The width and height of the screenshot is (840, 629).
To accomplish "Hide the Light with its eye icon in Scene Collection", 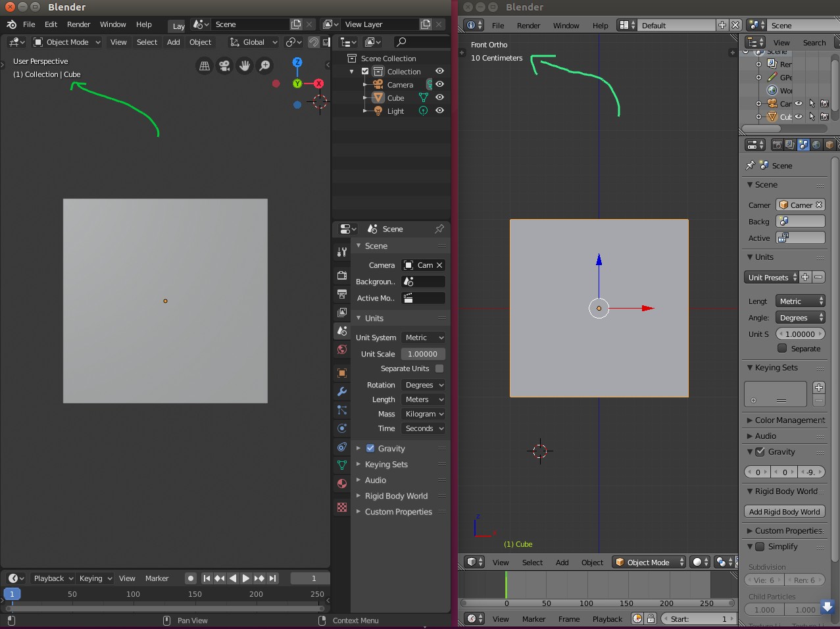I will click(x=439, y=111).
